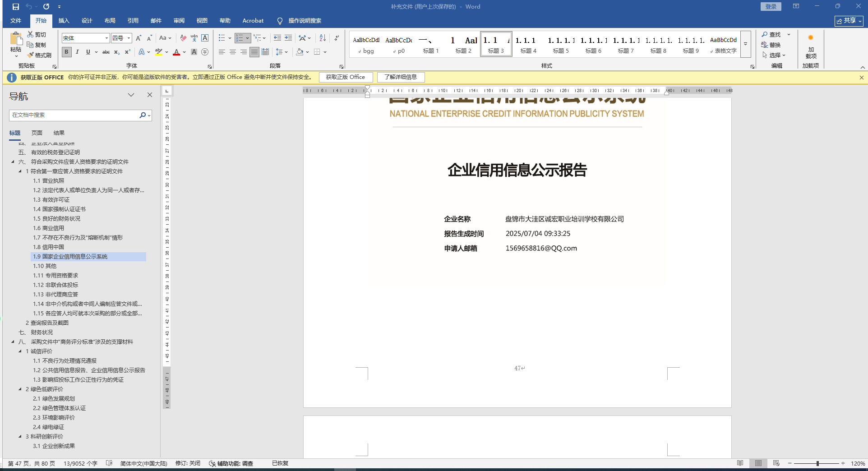Decrease paragraph indent
Screen dimensions: 868x471
277,38
